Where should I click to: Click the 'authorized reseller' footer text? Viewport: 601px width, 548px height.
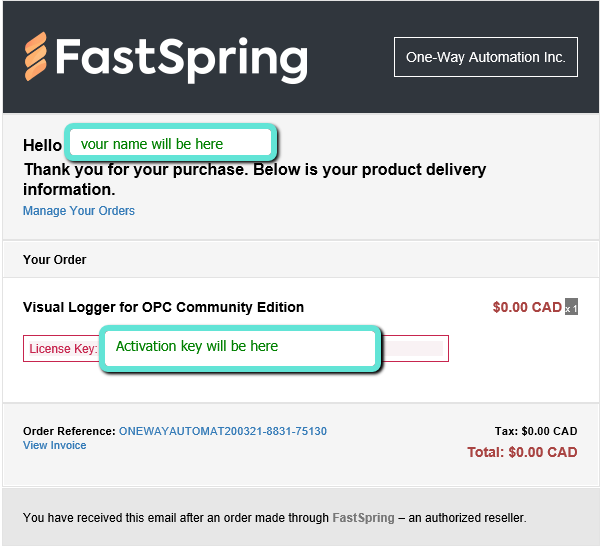476,518
